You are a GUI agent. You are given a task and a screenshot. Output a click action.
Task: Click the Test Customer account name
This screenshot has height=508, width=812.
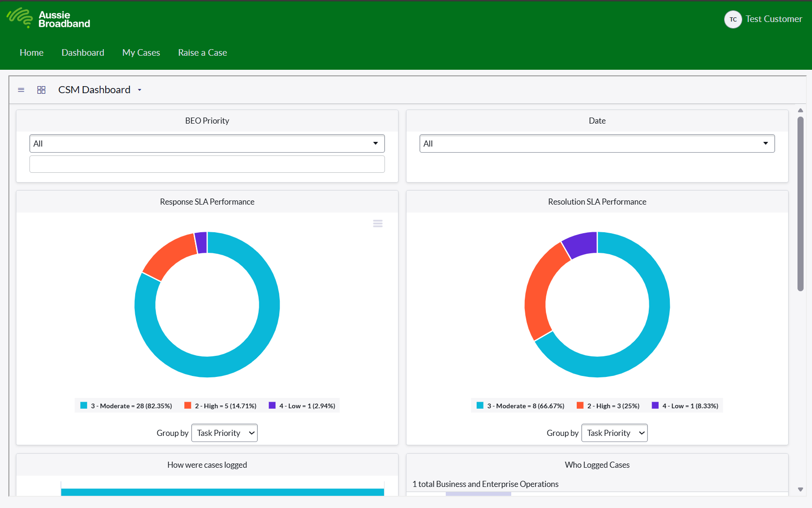[774, 19]
